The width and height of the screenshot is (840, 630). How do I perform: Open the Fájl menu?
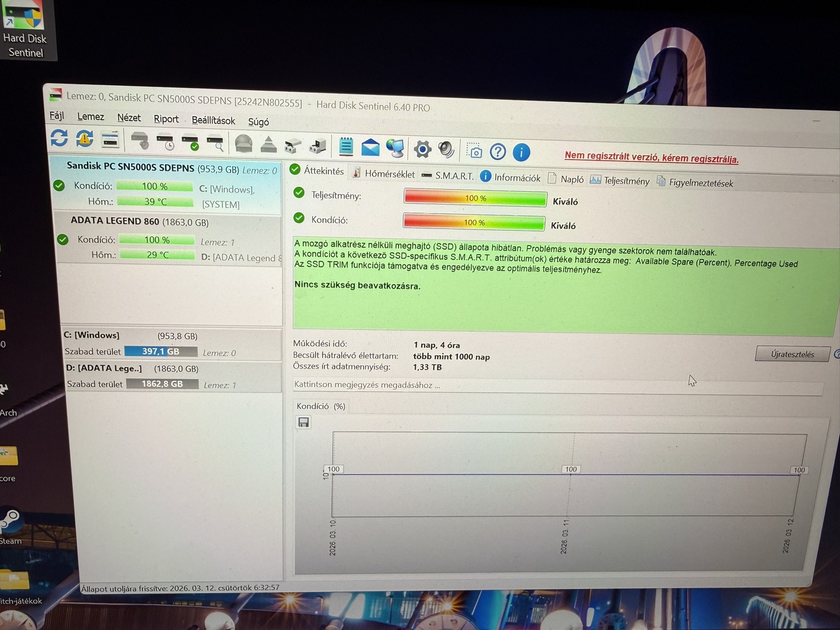click(x=57, y=116)
